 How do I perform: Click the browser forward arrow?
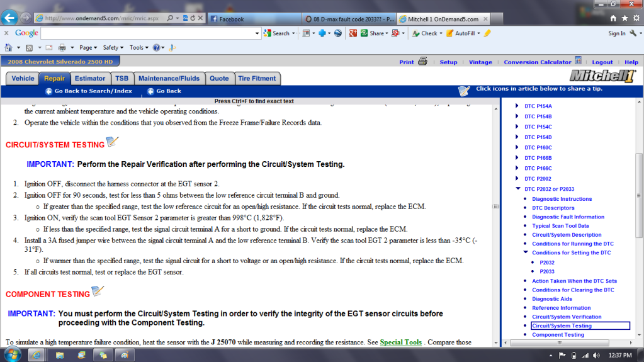[x=26, y=18]
